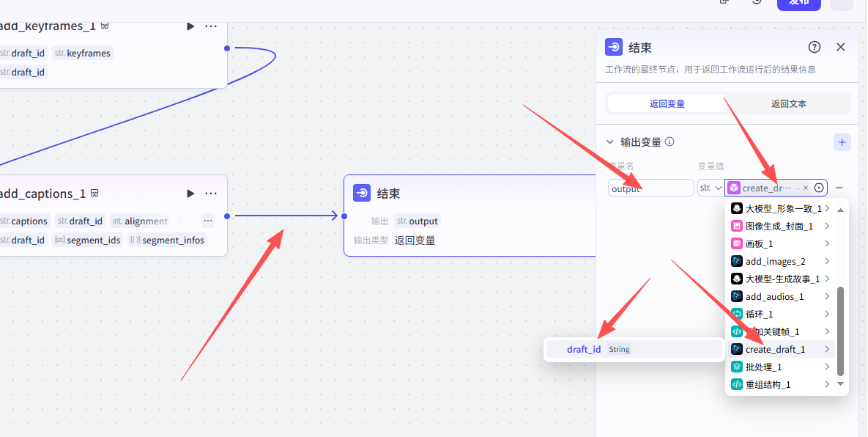Click the output variable name input field
Image resolution: width=868 pixels, height=437 pixels.
pos(650,188)
